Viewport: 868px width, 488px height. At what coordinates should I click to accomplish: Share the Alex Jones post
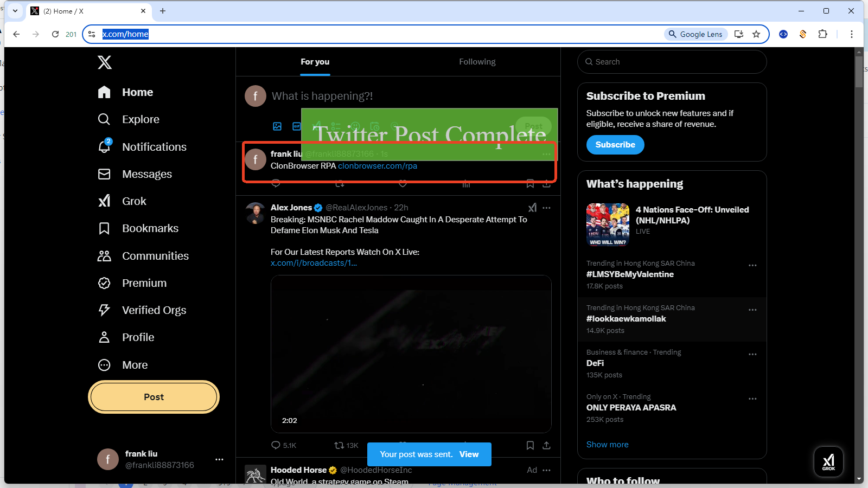546,445
